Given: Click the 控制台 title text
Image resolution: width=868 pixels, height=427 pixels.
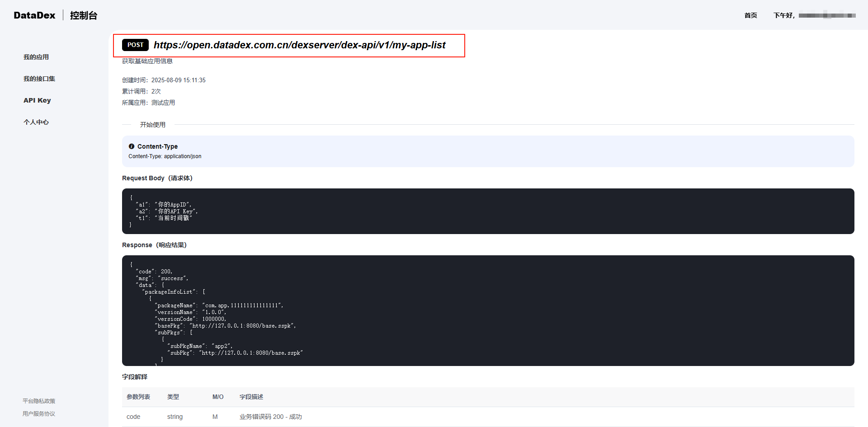Looking at the screenshot, I should pos(83,15).
